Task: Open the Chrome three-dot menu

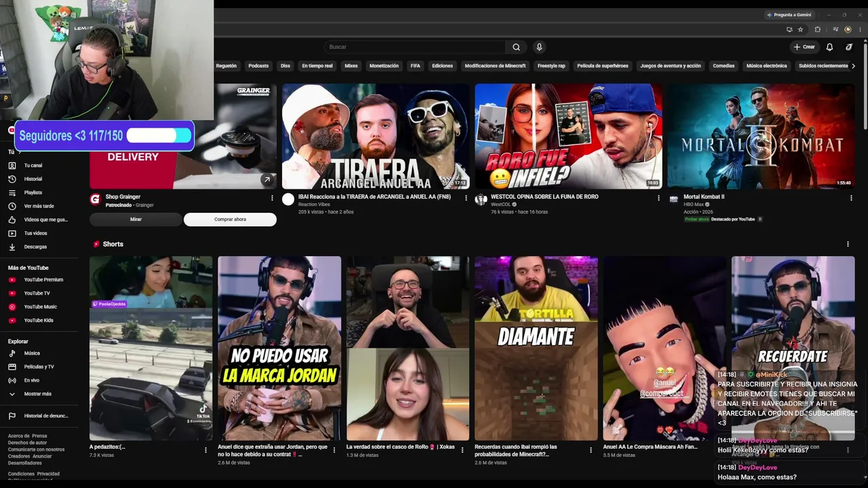Action: [859, 30]
